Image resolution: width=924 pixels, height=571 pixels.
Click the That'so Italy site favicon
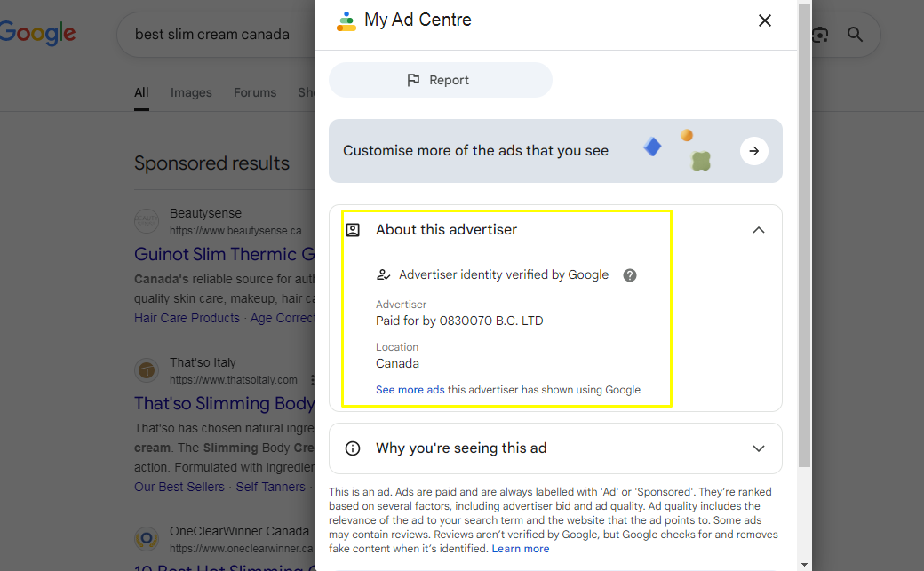pos(147,370)
